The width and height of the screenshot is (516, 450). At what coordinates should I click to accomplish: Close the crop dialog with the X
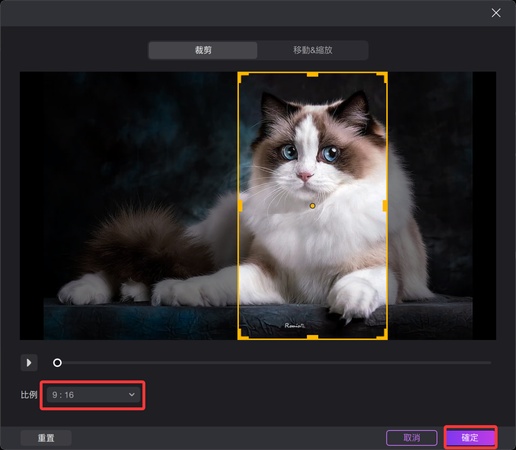coord(496,13)
